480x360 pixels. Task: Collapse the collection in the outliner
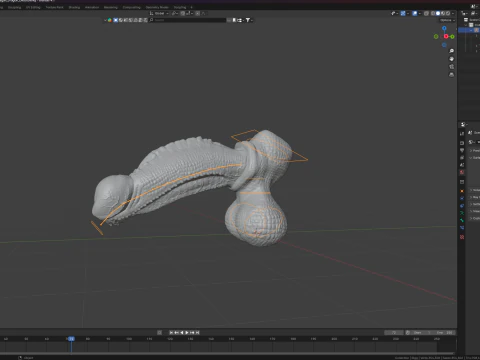pyautogui.click(x=466, y=25)
